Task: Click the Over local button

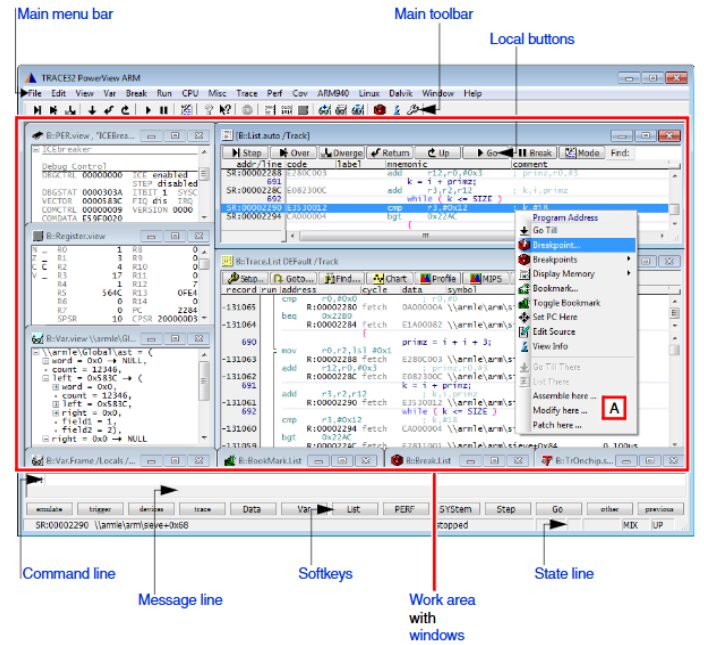Action: (294, 153)
